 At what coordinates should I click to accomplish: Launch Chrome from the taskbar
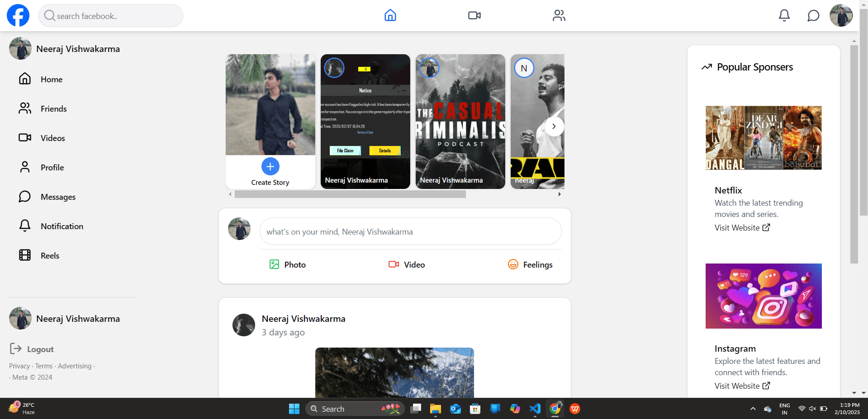coord(555,409)
